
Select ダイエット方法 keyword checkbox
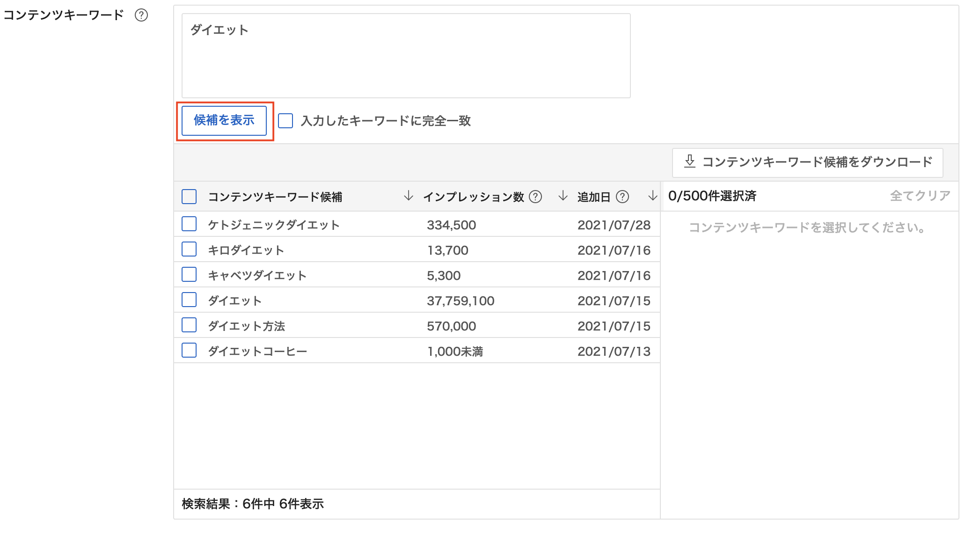click(x=189, y=325)
